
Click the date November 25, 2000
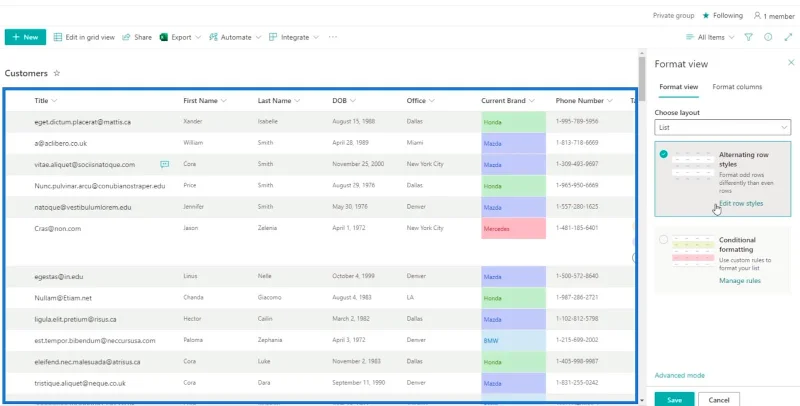tap(358, 164)
